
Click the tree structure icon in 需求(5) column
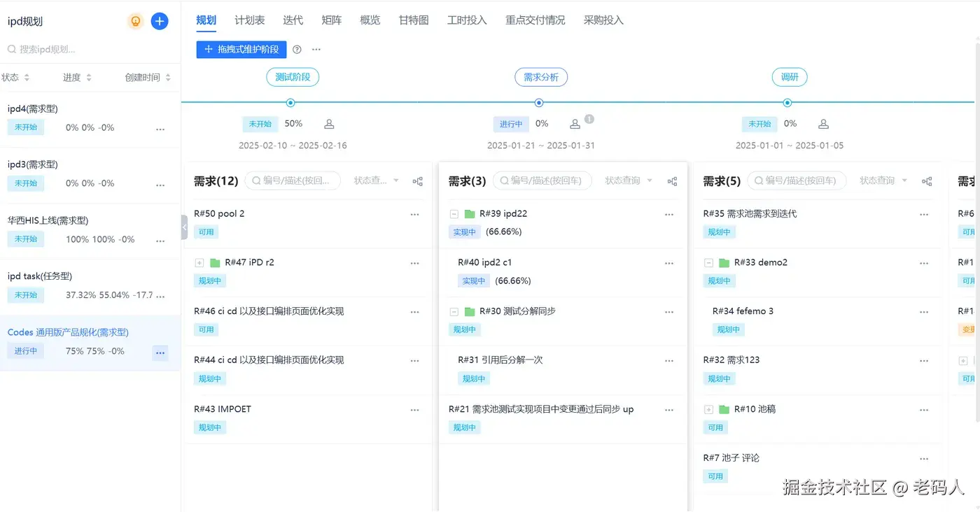pos(927,181)
